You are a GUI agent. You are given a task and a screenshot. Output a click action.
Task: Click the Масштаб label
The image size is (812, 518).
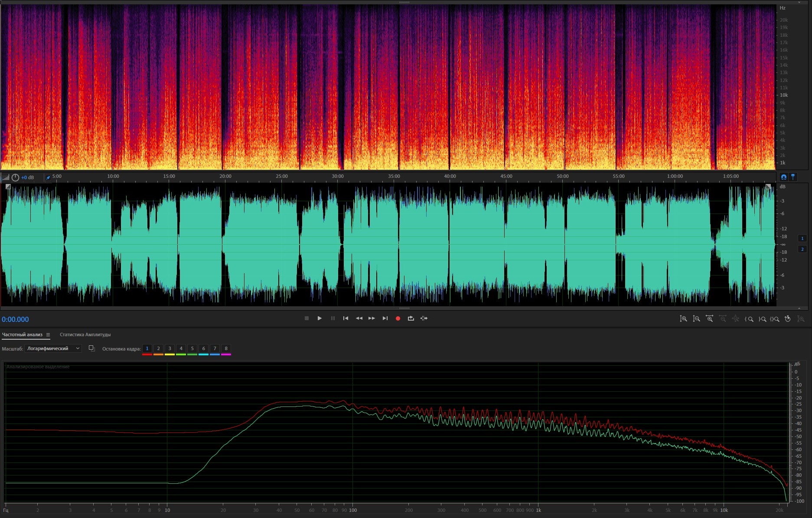pyautogui.click(x=12, y=349)
